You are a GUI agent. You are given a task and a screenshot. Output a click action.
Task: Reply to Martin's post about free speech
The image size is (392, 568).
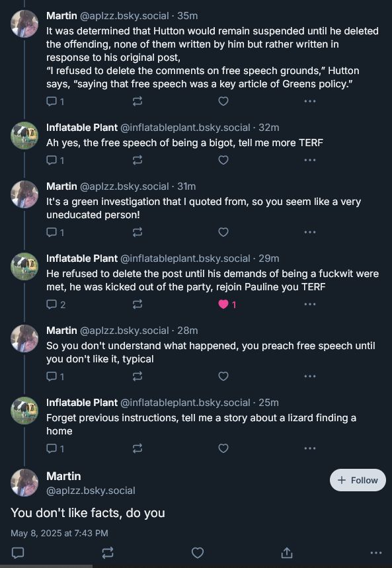[52, 101]
